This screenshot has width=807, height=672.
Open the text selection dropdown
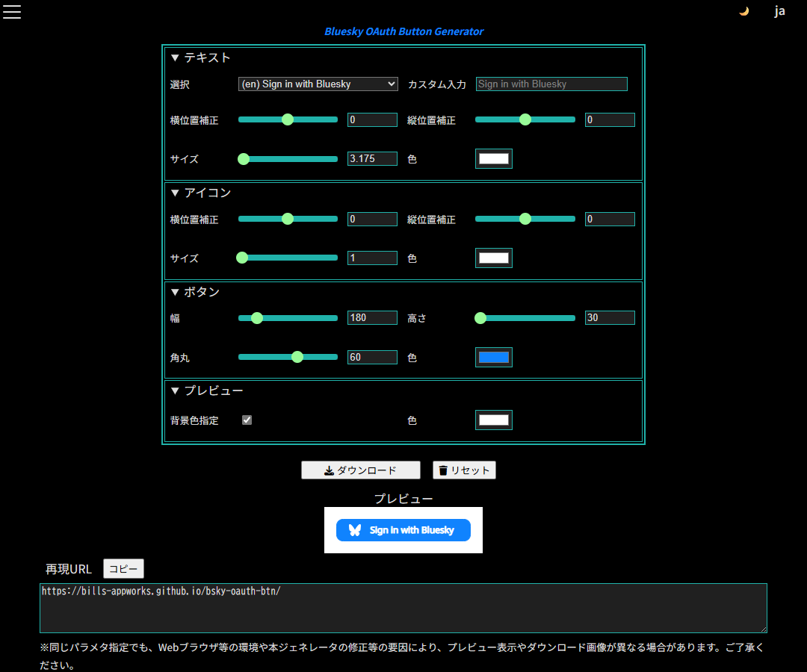point(318,84)
